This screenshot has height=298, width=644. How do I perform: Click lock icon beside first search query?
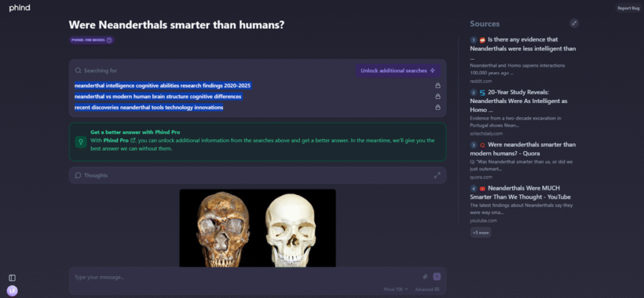(x=437, y=86)
